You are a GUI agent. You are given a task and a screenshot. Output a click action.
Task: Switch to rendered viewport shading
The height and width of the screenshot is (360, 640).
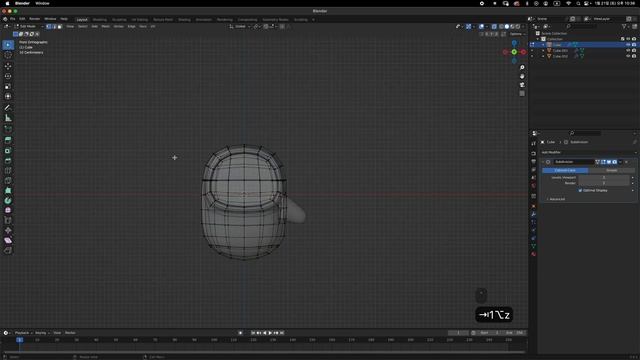pyautogui.click(x=518, y=27)
